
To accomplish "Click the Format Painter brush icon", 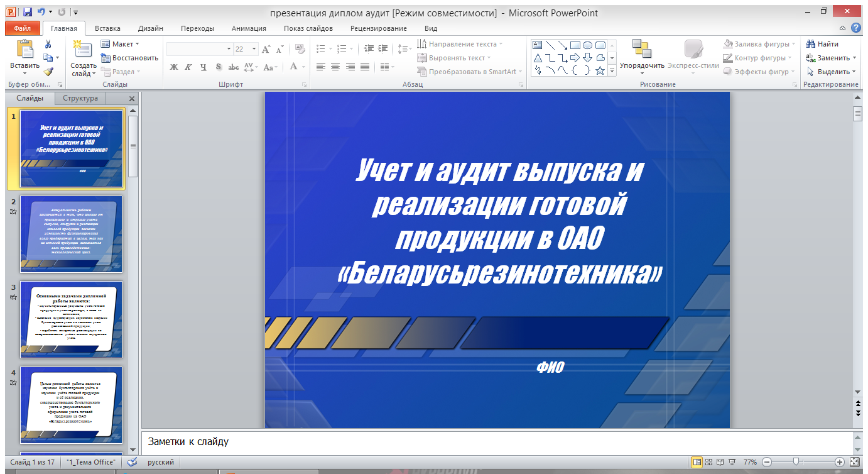I will pyautogui.click(x=48, y=72).
